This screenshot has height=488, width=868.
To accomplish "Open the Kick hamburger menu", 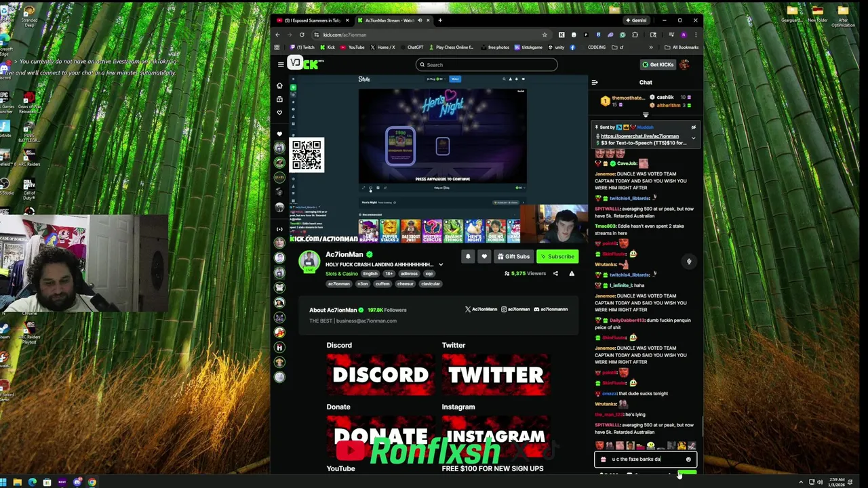I will click(x=280, y=64).
